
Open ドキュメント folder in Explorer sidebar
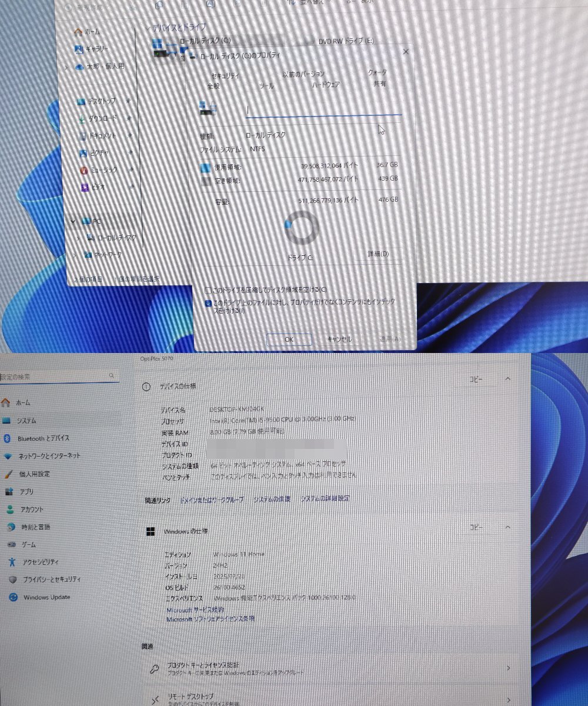pos(97,135)
